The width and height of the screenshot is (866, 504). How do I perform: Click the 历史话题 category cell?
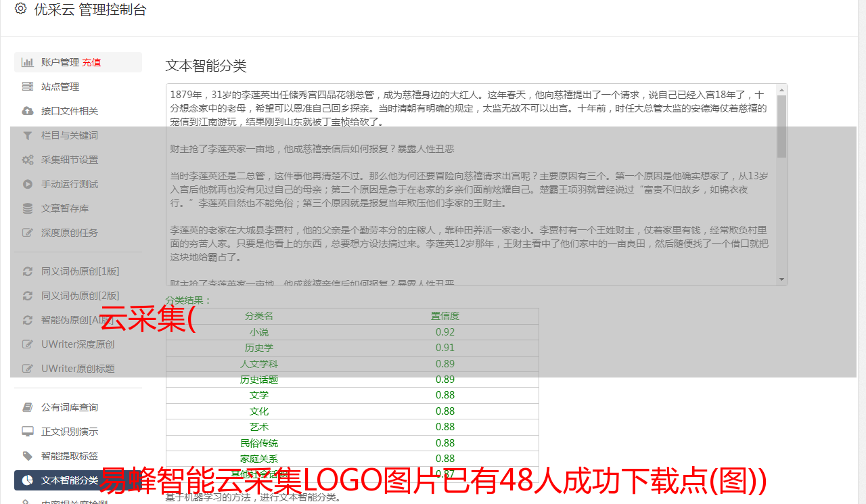[259, 380]
